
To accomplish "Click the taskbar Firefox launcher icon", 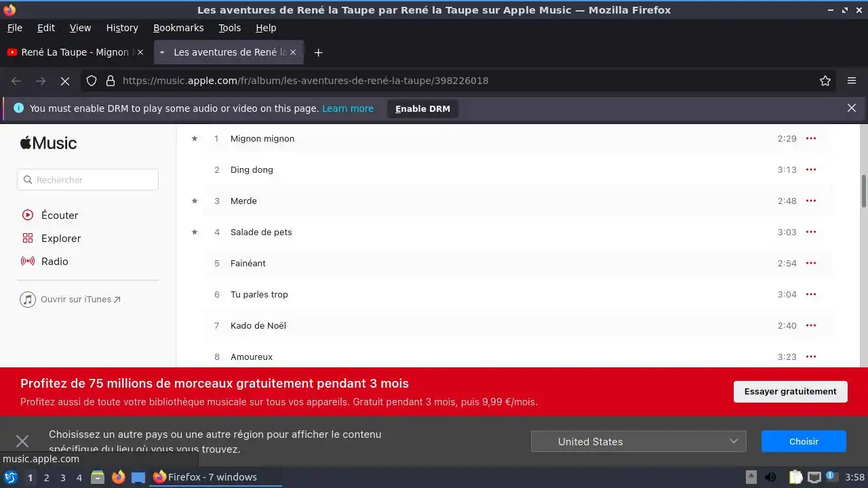I will click(118, 477).
